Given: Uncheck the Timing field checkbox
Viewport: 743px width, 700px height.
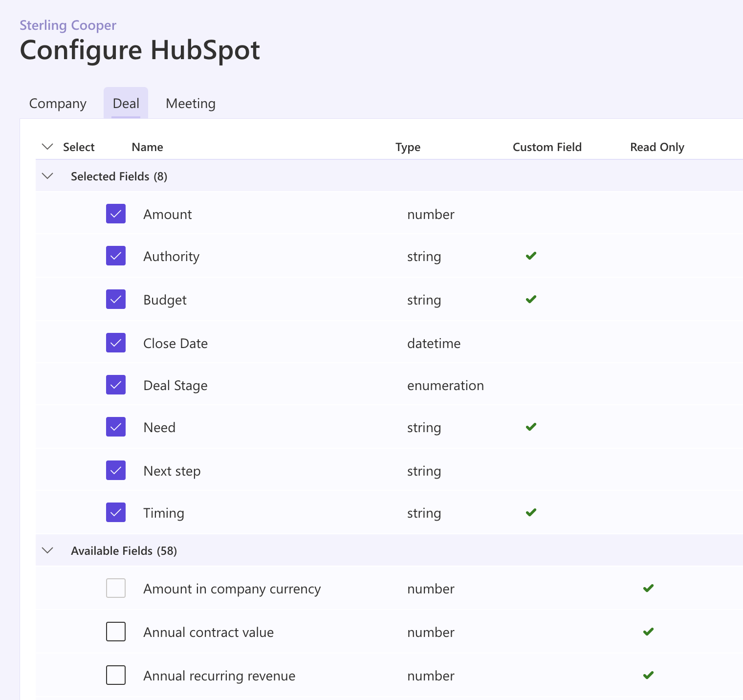Looking at the screenshot, I should 116,512.
